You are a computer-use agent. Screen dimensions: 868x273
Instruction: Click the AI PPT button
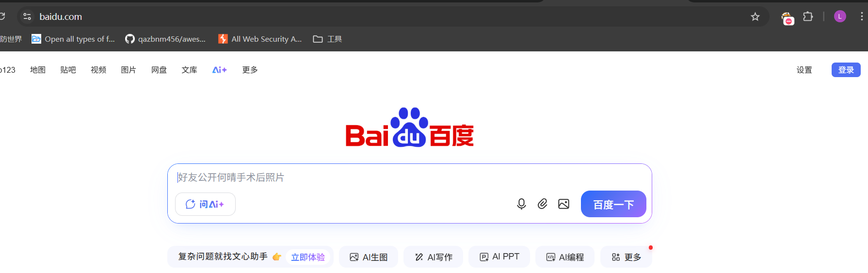tap(499, 257)
